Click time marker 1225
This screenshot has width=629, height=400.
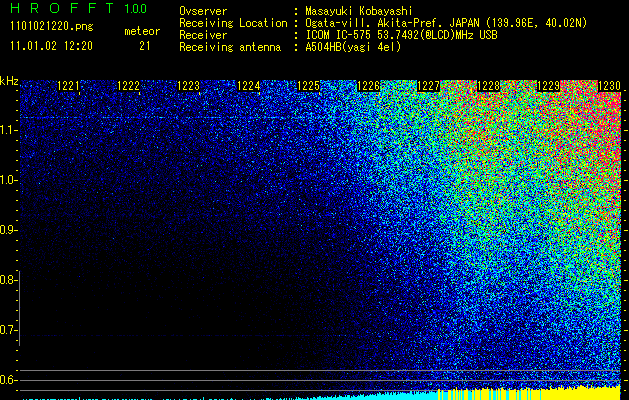click(308, 86)
